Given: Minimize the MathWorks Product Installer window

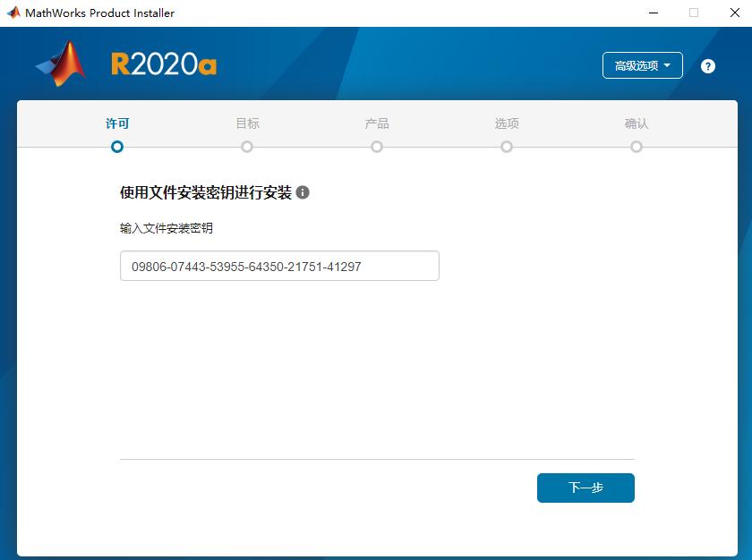Looking at the screenshot, I should [654, 13].
